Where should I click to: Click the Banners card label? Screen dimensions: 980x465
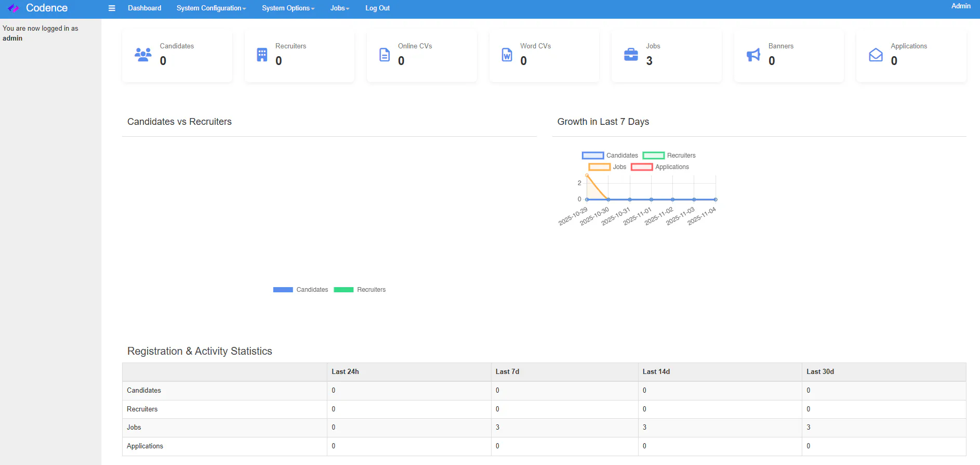click(781, 46)
